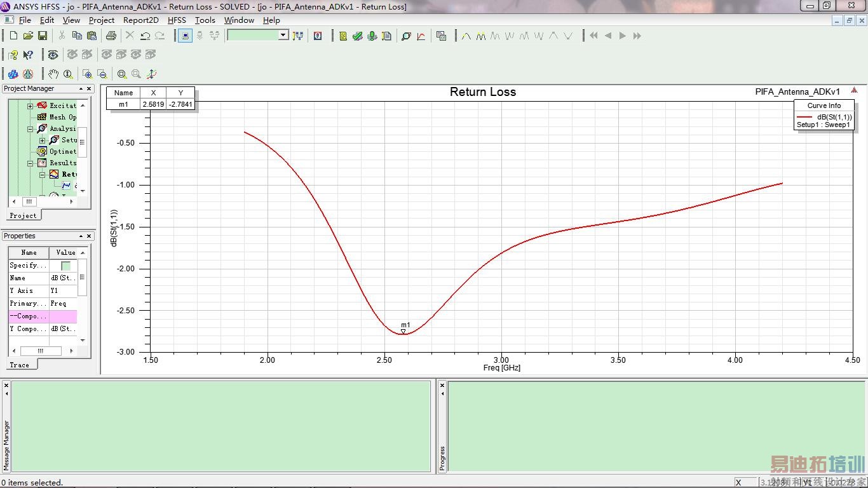
Task: Toggle the local machine simulation button
Action: [x=185, y=36]
